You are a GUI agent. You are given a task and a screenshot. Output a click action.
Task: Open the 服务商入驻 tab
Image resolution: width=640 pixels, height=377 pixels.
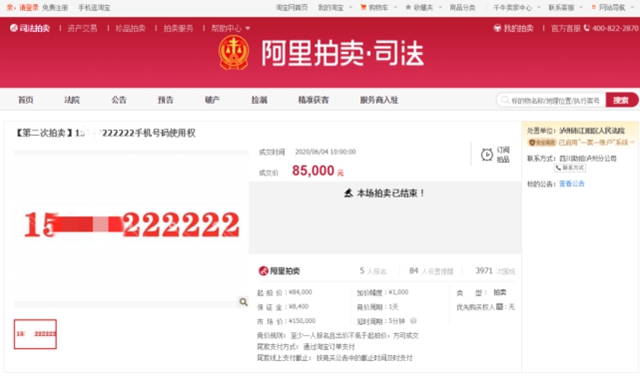point(379,100)
